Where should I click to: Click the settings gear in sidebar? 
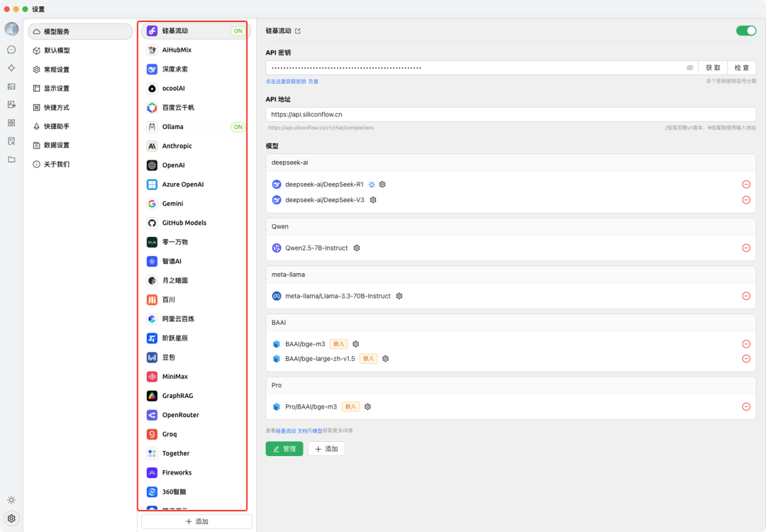[11, 519]
